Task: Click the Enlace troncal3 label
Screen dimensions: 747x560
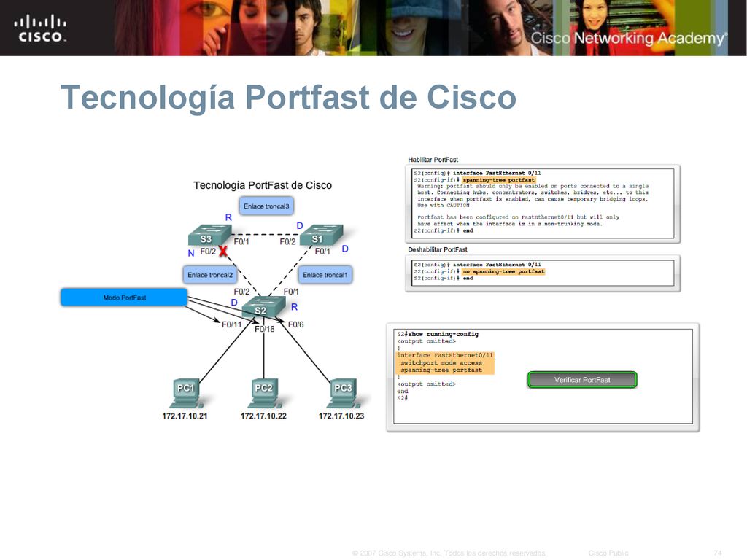Action: click(266, 206)
